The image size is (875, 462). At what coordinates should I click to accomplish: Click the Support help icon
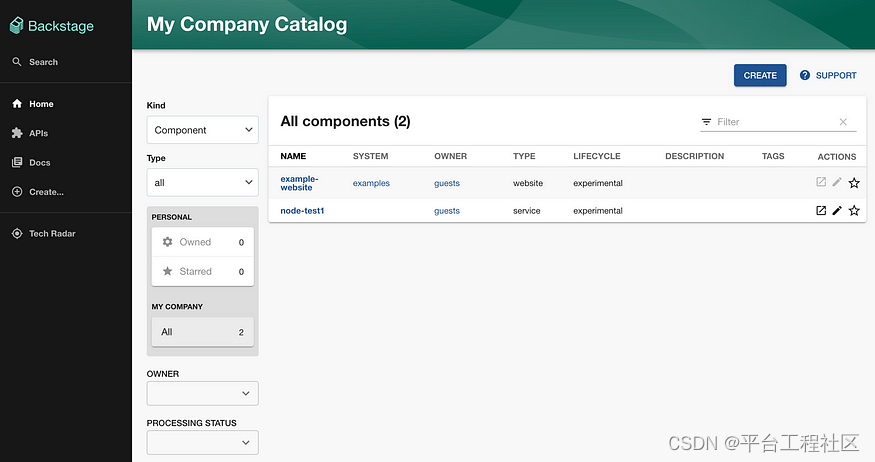pos(805,75)
